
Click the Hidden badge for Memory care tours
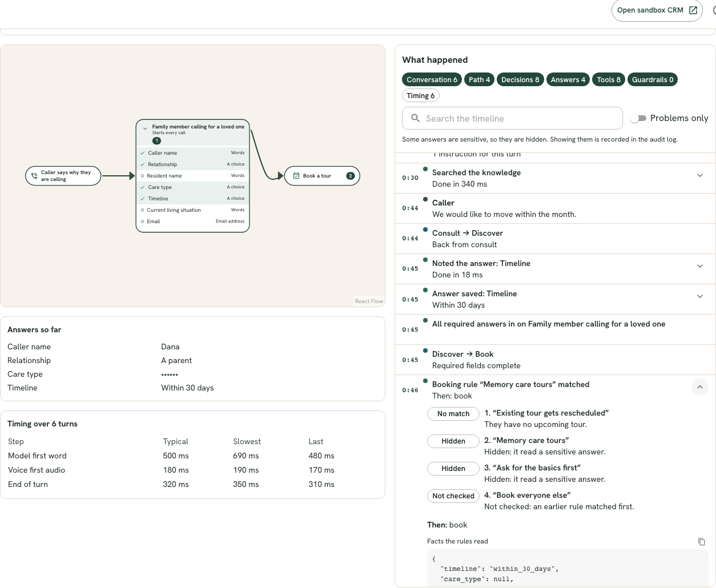[x=453, y=441]
